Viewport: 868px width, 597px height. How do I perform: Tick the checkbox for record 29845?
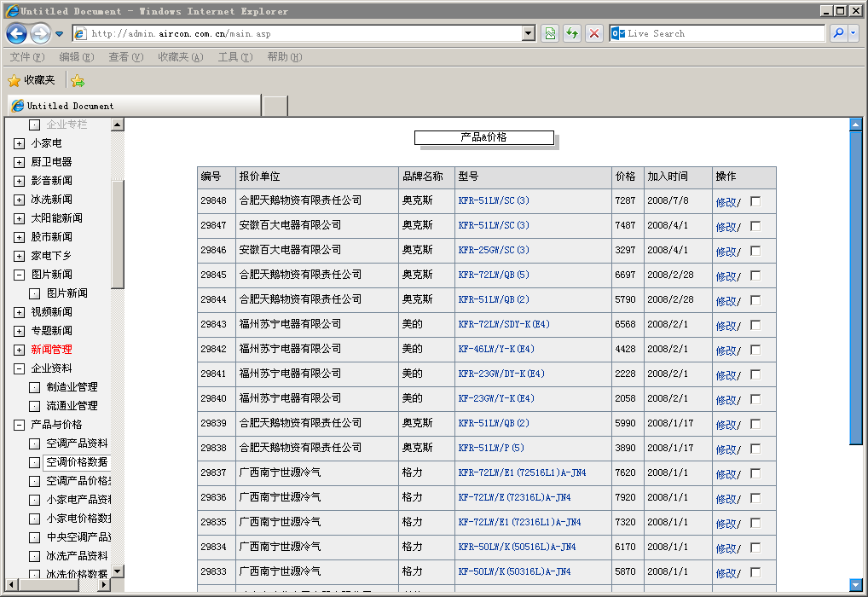[755, 275]
